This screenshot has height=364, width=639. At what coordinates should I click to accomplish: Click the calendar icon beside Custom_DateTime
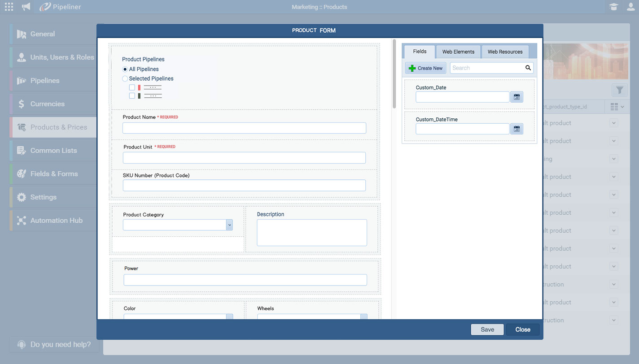pos(516,129)
